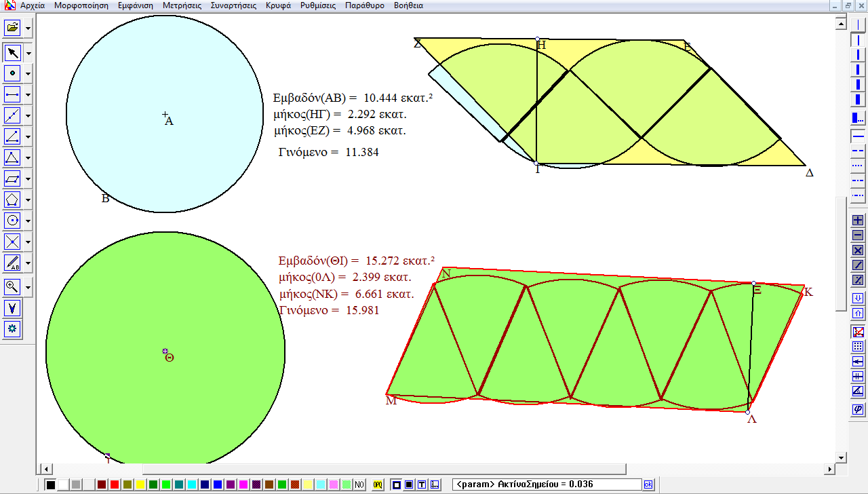
Task: Open the Αρχεία menu
Action: pyautogui.click(x=32, y=5)
